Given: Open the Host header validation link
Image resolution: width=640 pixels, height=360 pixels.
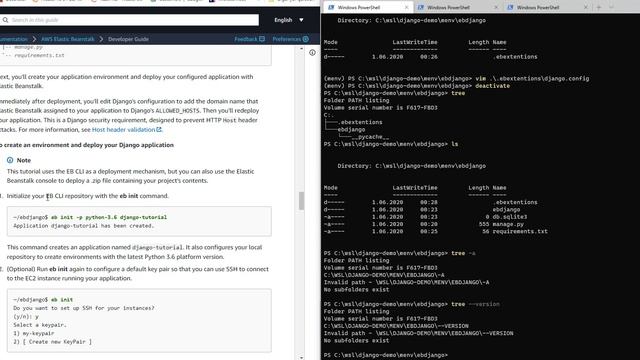Looking at the screenshot, I should pos(123,130).
